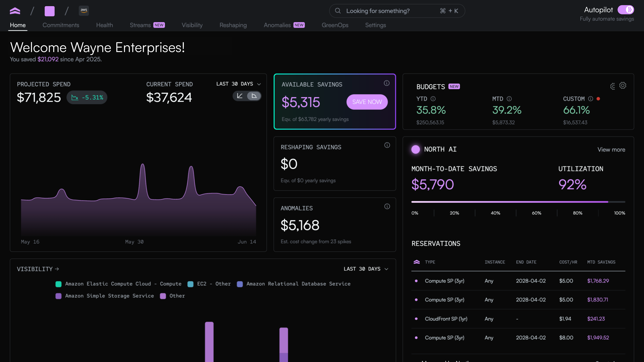The height and width of the screenshot is (362, 644).
Task: Open the Streams tab
Action: coord(147,25)
